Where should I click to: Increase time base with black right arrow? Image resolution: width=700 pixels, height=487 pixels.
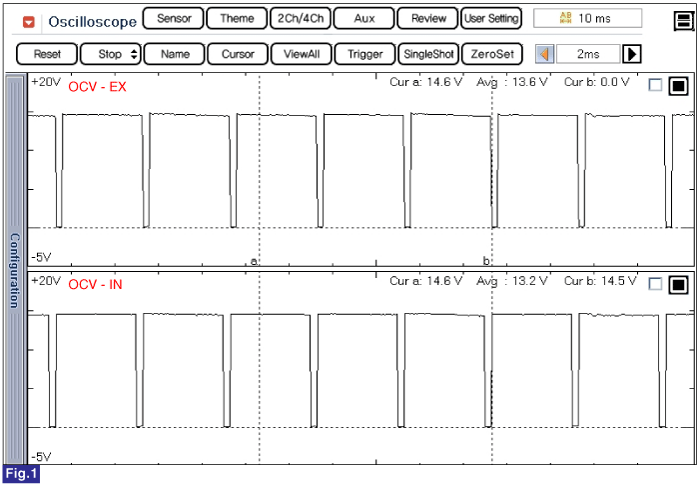632,54
